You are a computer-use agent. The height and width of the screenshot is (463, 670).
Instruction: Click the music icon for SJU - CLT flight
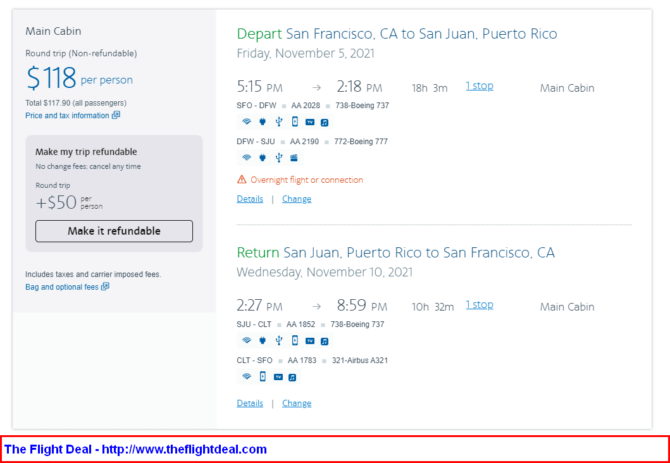324,341
